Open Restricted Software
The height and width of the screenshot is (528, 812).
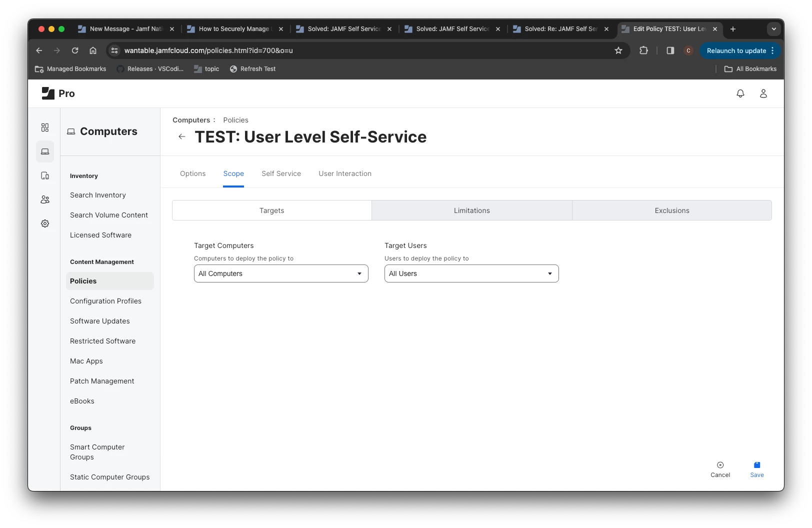click(102, 341)
